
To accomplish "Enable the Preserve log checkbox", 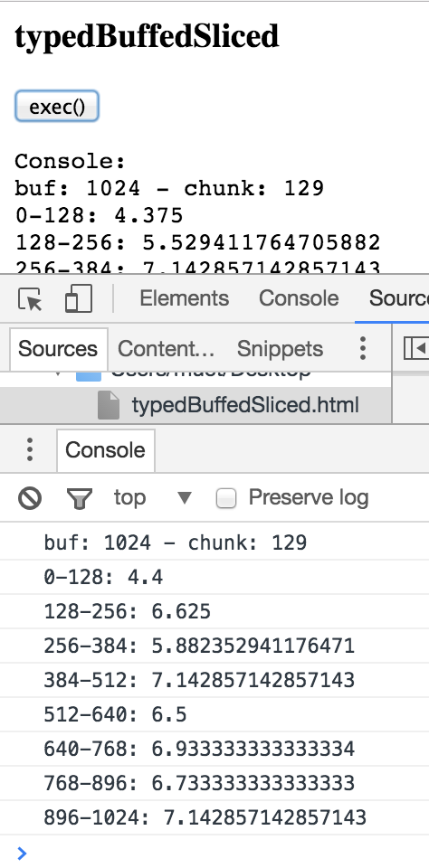I will [226, 498].
